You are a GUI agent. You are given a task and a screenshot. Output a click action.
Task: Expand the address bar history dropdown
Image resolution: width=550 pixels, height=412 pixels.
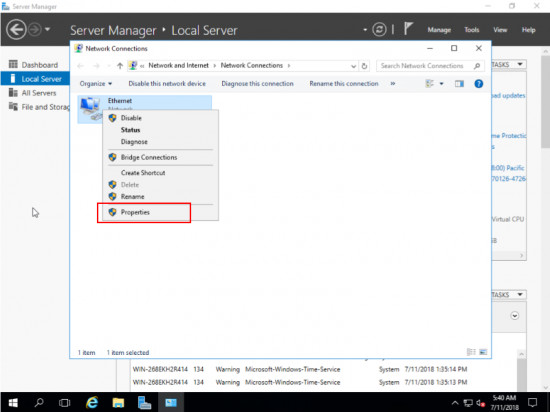[x=353, y=66]
